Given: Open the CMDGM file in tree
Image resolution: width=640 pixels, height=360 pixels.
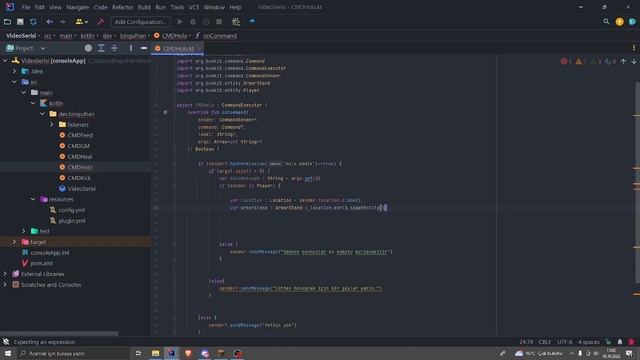Looking at the screenshot, I should pos(78,146).
